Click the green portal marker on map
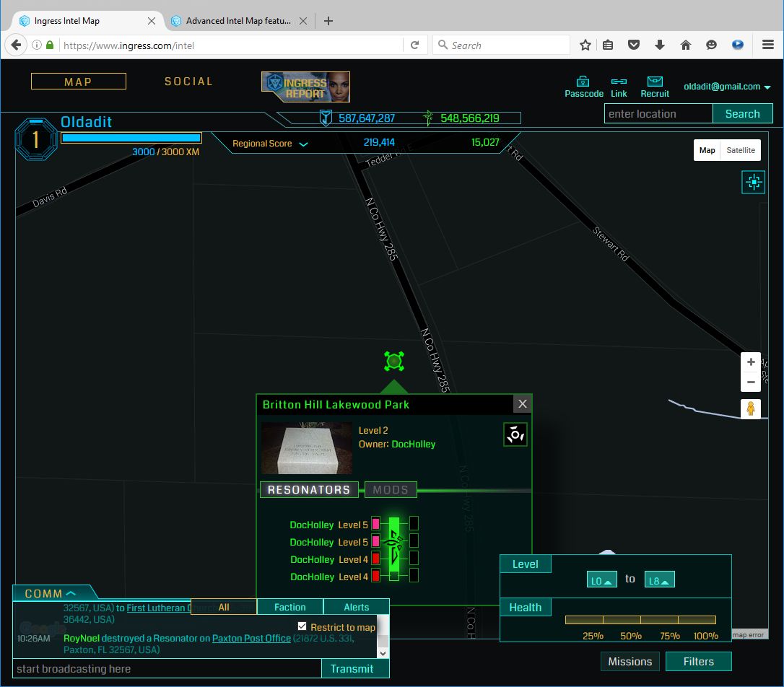Viewport: 784px width, 687px height. 393,361
